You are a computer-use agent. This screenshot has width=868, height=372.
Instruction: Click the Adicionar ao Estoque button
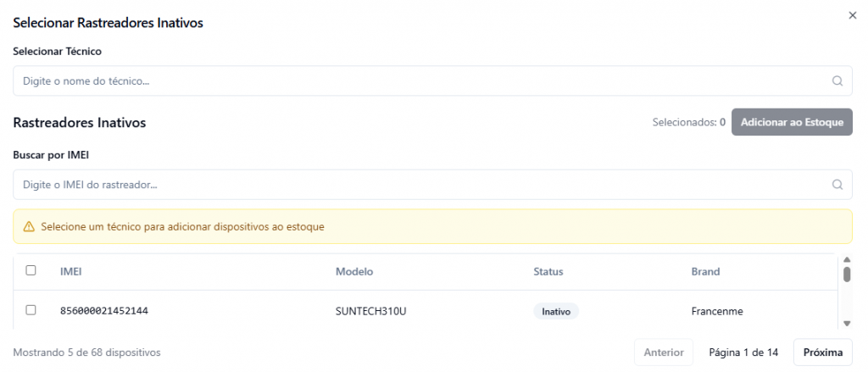tap(793, 122)
